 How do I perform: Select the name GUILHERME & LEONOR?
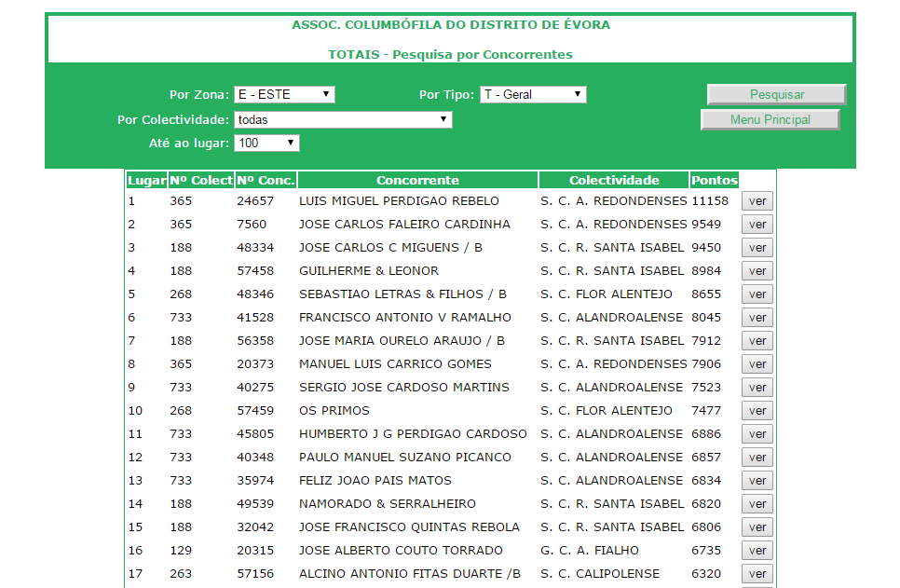(369, 271)
